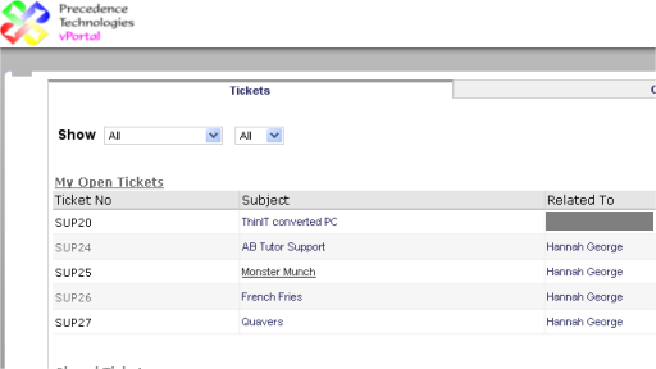The height and width of the screenshot is (369, 656).
Task: Open the first Show filter dropdown
Action: tap(163, 136)
